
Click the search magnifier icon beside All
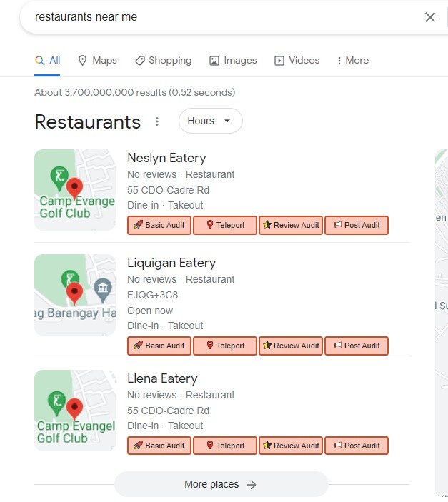tap(39, 60)
